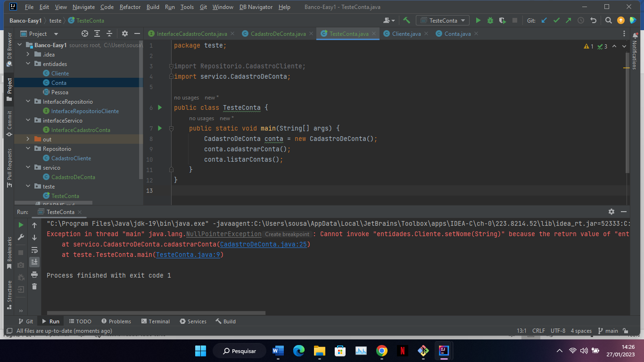Viewport: 644px width, 362px height.
Task: Collapse the Banco-Easy1 root folder
Action: click(20, 45)
